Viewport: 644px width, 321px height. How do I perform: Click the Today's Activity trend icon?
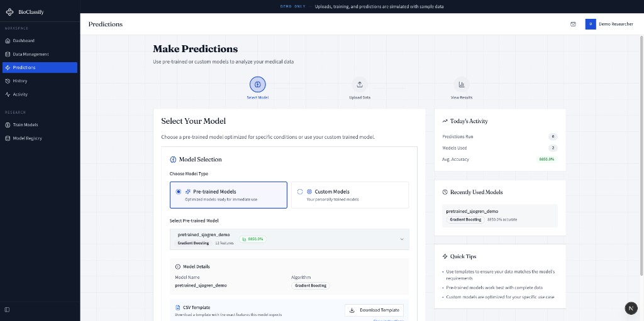click(445, 121)
